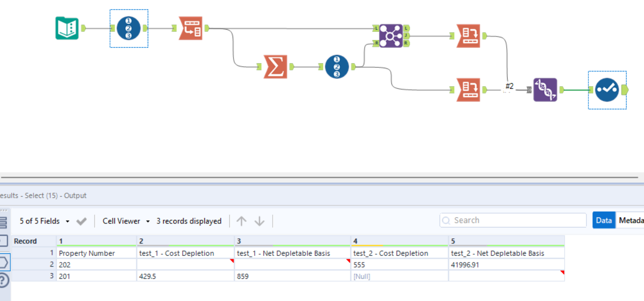
Task: Go to previous record with up arrow
Action: pos(241,221)
